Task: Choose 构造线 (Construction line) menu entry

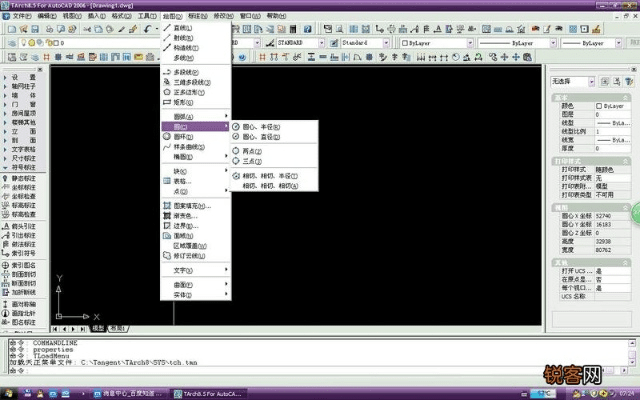Action: (x=185, y=48)
